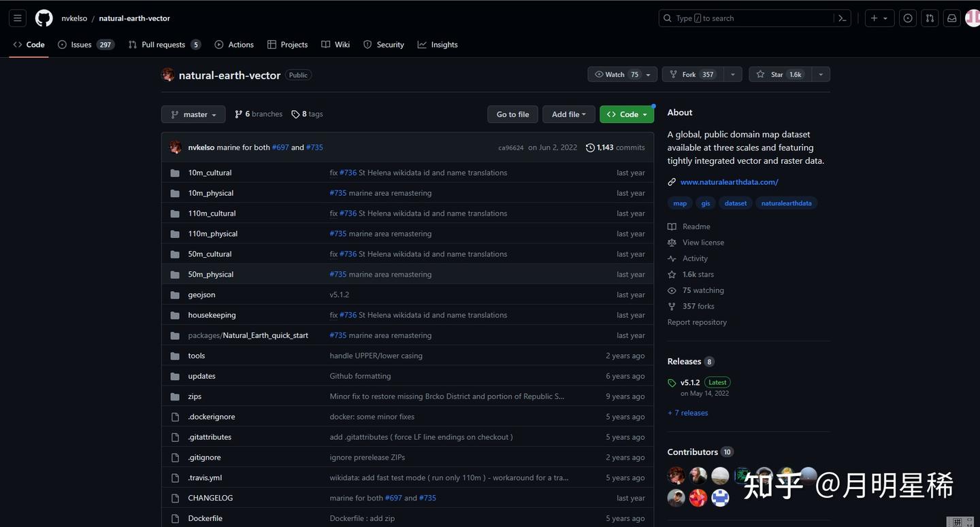The height and width of the screenshot is (527, 980).
Task: Click the nvkelso avatar beside the repository name
Action: pos(168,75)
